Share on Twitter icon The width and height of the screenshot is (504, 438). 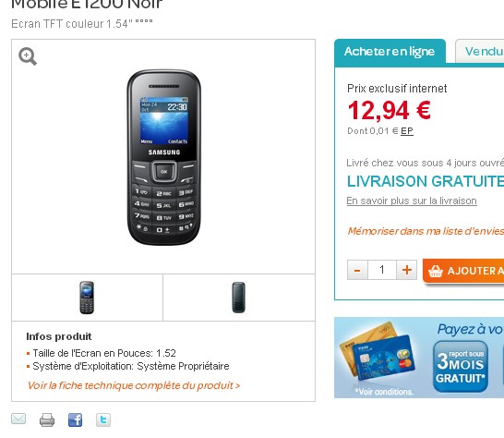[103, 420]
